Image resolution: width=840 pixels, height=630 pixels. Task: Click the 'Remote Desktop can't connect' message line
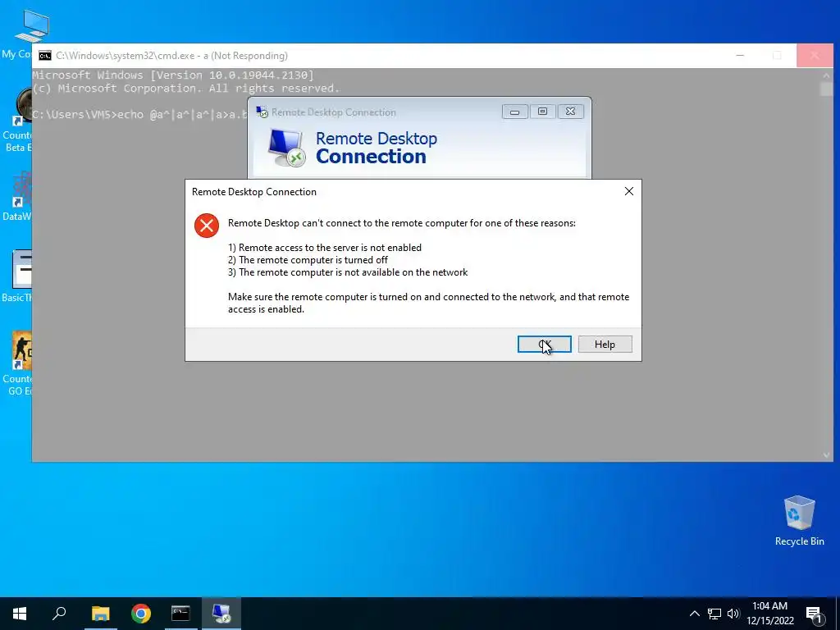click(x=402, y=223)
